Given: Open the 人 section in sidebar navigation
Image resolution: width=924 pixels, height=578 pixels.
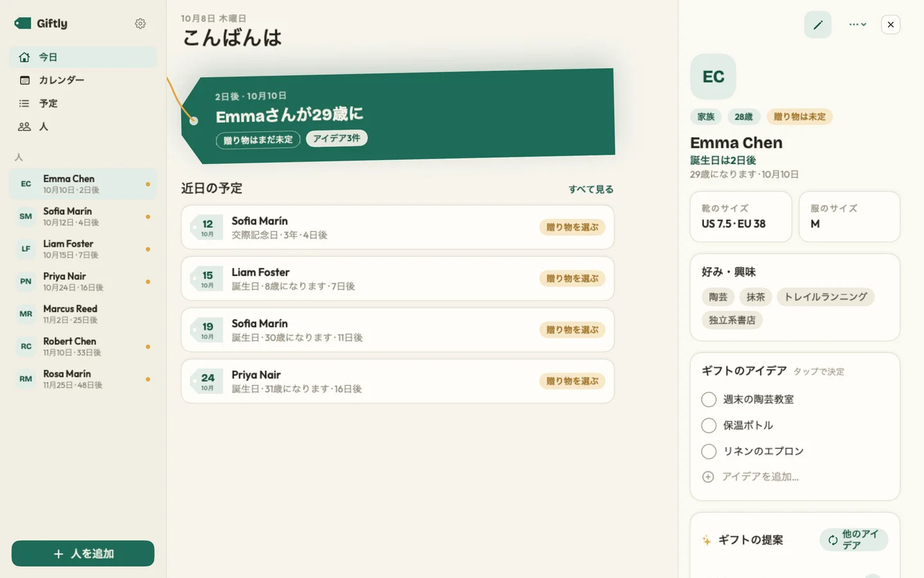Looking at the screenshot, I should pos(83,127).
